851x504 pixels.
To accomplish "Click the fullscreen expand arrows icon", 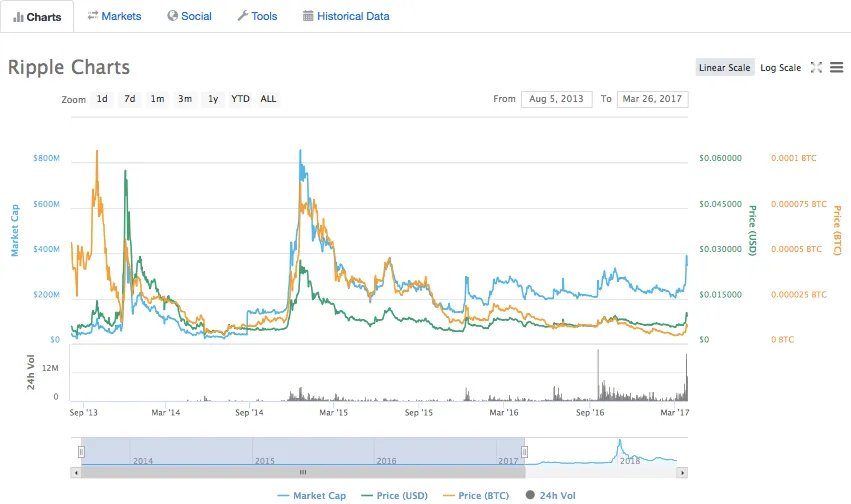I will coord(816,67).
